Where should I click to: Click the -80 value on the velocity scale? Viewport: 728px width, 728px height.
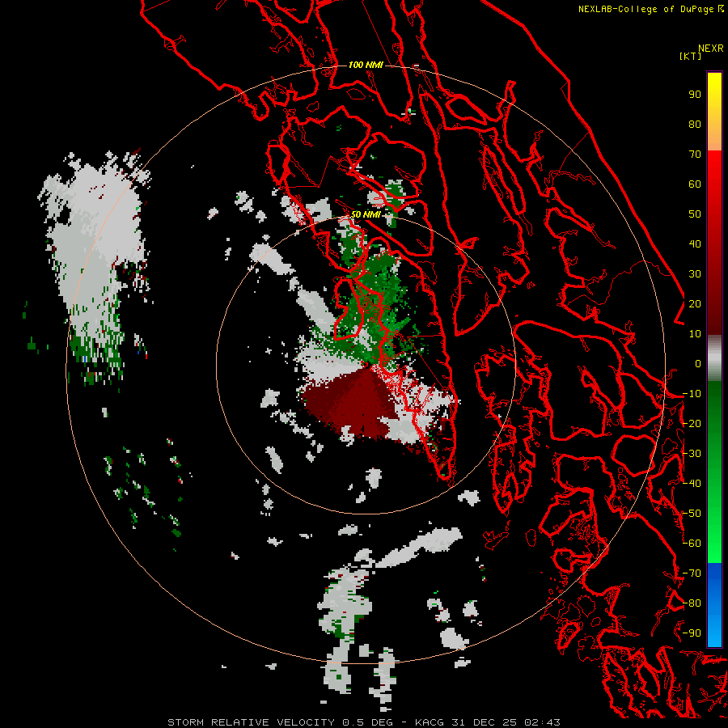click(692, 603)
